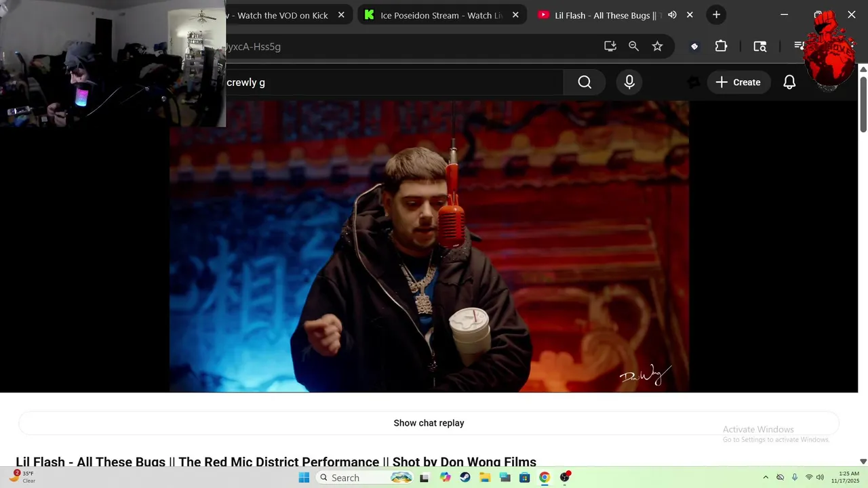Click the scrollbar down arrow
Image resolution: width=868 pixels, height=488 pixels.
point(863,461)
